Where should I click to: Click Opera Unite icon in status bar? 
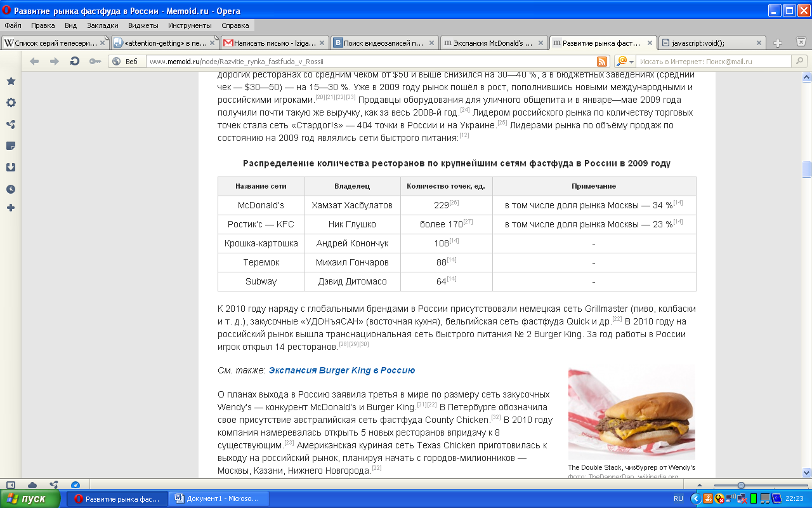pos(54,485)
